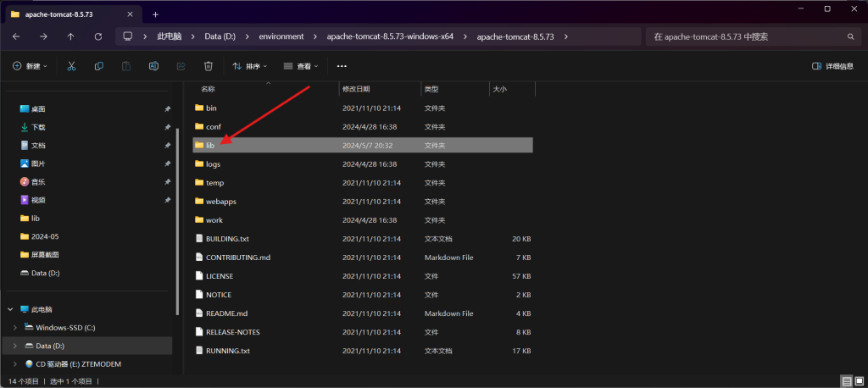Open a new tab with plus button

tap(156, 14)
